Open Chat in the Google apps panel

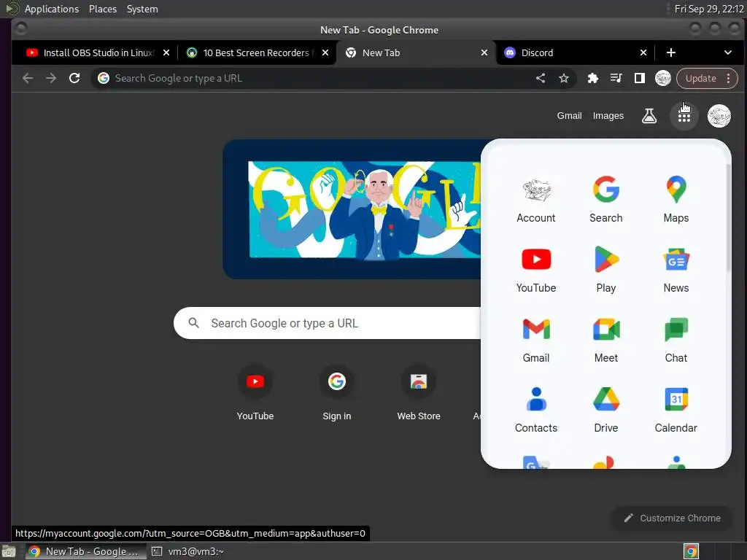point(676,341)
